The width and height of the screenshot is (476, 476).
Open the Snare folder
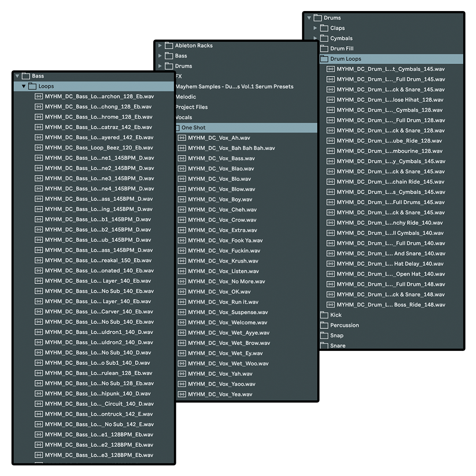(x=338, y=346)
